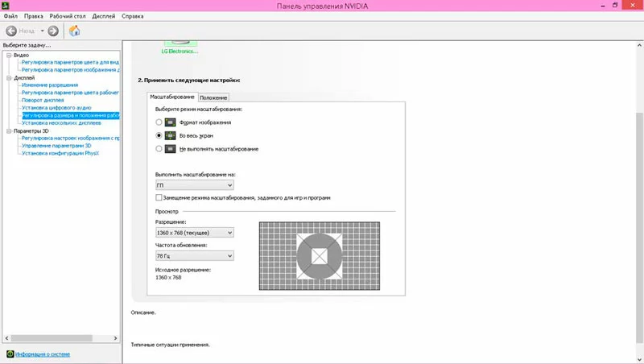Image resolution: width=644 pixels, height=364 pixels.
Task: Select the 'Формат изображения' radio button
Action: tap(159, 122)
